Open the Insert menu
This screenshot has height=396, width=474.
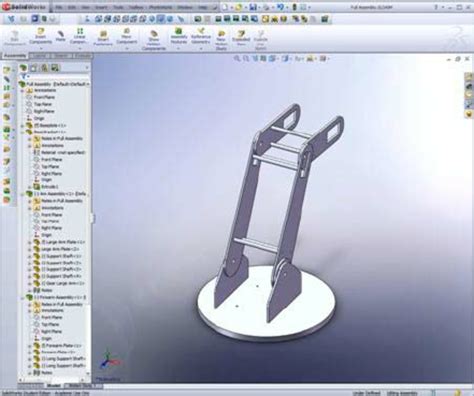pos(101,7)
